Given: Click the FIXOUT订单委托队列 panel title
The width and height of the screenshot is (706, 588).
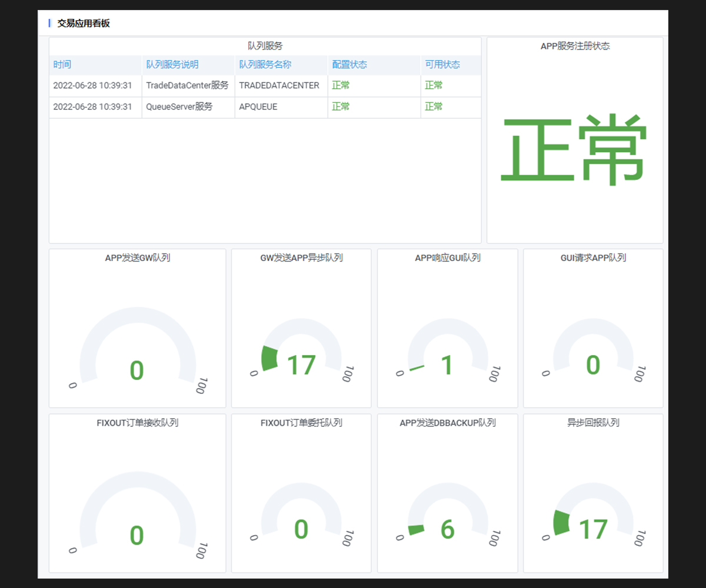Looking at the screenshot, I should click(x=301, y=423).
